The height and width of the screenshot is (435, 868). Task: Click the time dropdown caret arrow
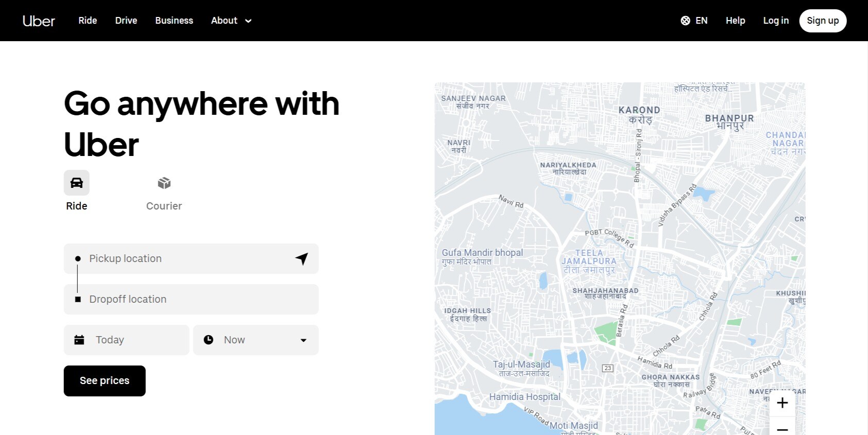pyautogui.click(x=303, y=340)
